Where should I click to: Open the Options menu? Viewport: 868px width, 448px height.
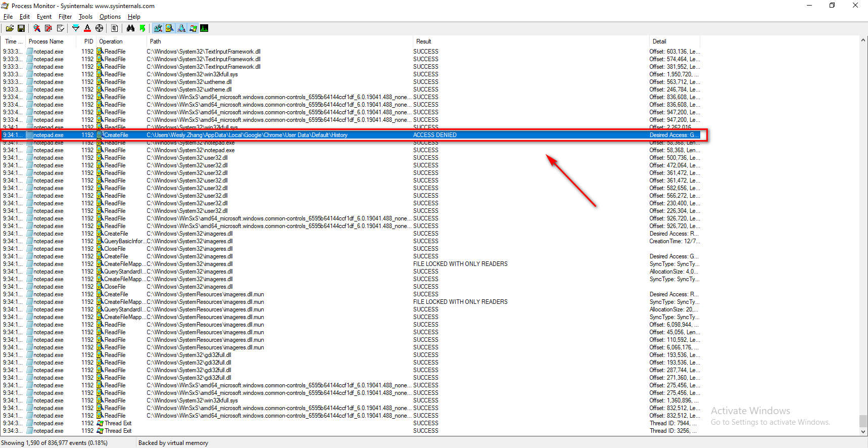tap(110, 17)
